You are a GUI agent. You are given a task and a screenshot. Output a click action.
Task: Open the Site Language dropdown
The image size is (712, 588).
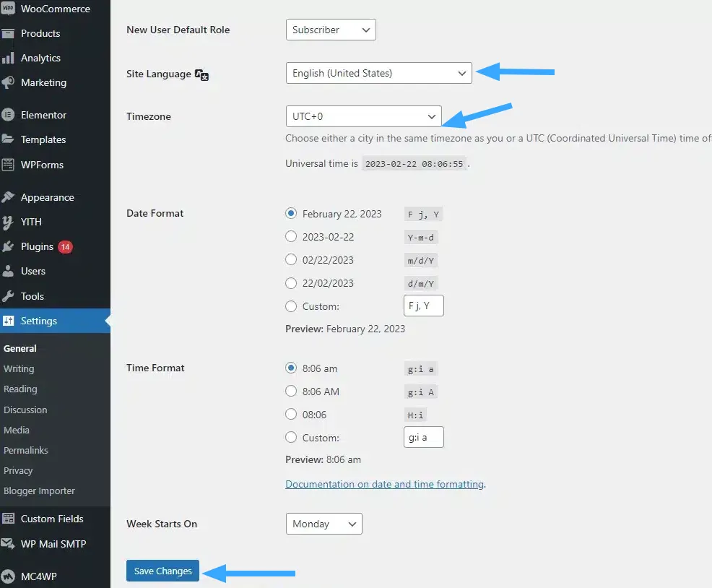pos(378,73)
